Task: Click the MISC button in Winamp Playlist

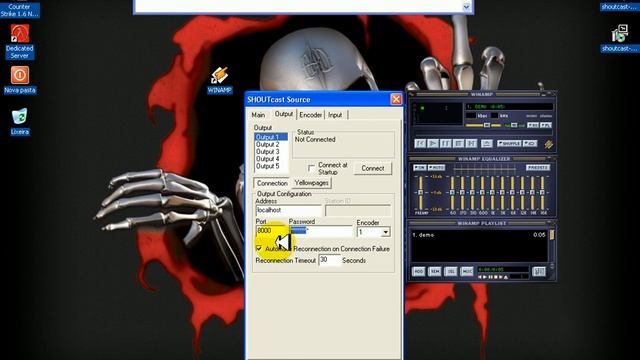Action: coord(467,271)
